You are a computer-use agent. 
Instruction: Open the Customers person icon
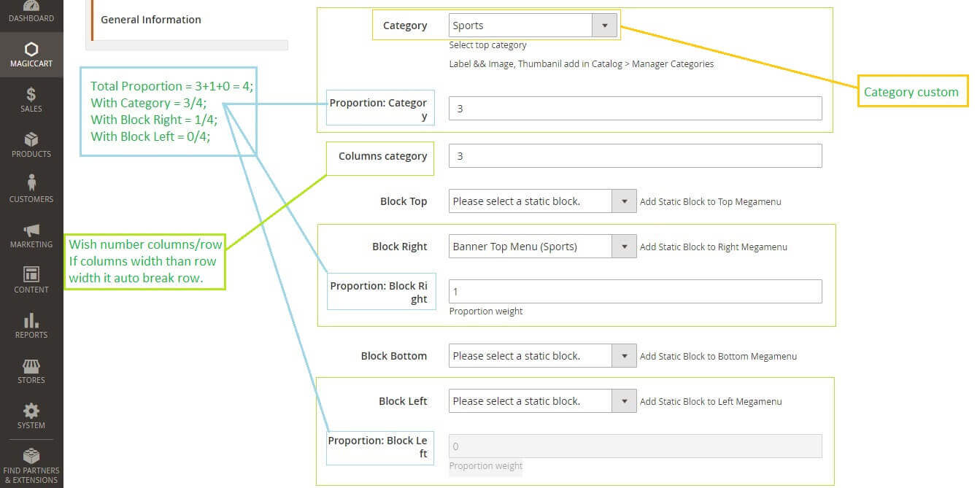31,182
